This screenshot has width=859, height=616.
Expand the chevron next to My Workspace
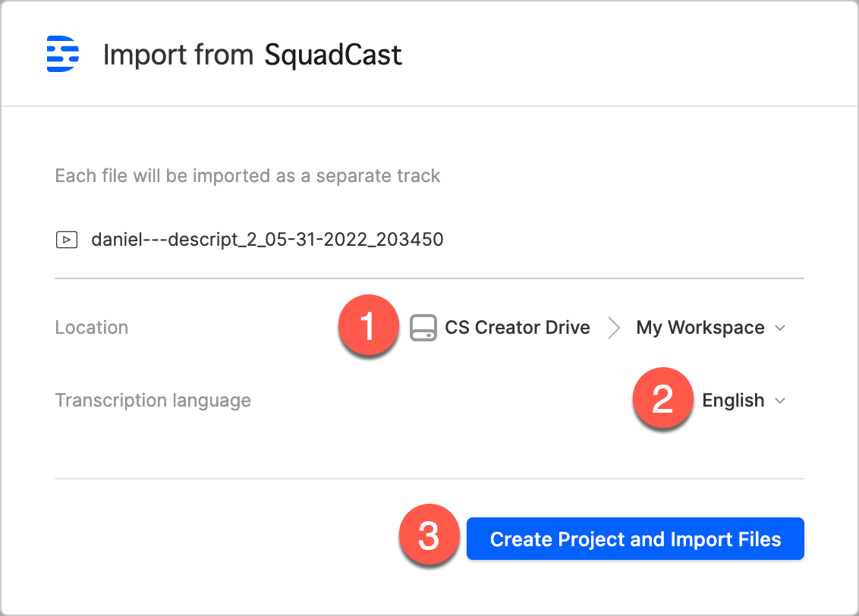780,328
